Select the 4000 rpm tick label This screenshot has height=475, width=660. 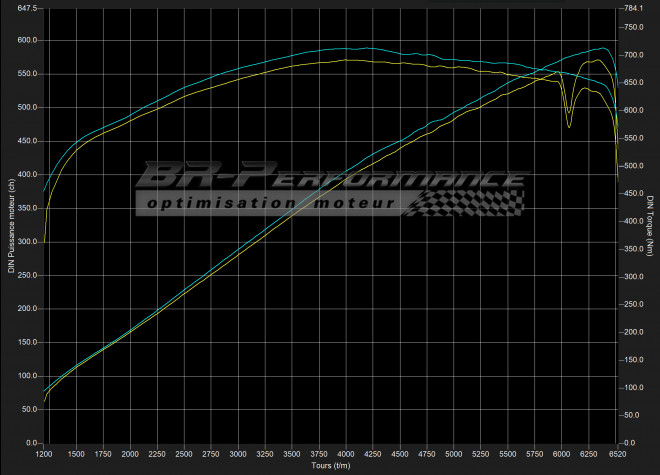[346, 453]
